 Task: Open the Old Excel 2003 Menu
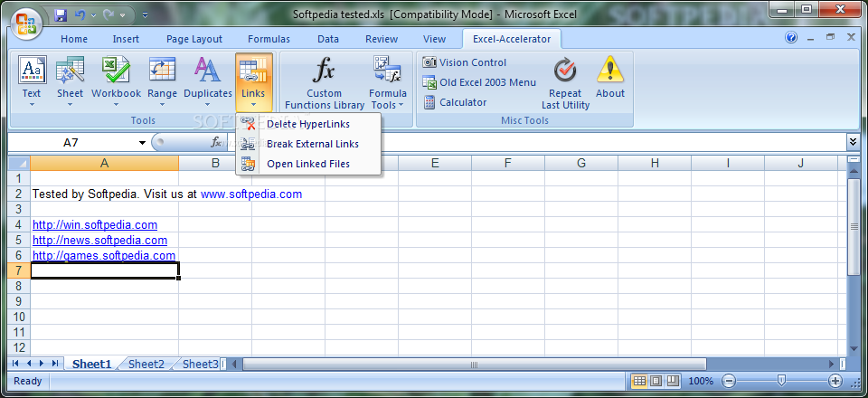pyautogui.click(x=479, y=82)
